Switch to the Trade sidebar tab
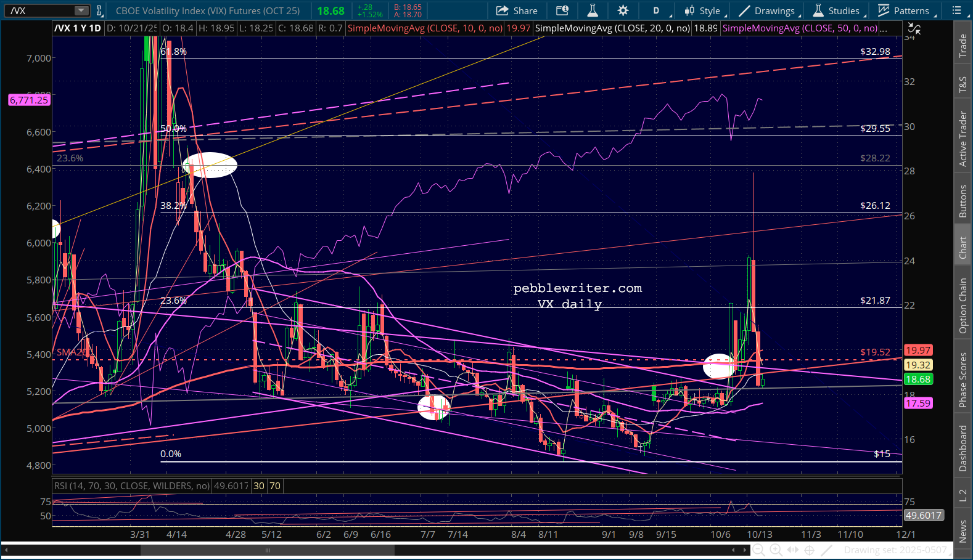 [x=963, y=46]
